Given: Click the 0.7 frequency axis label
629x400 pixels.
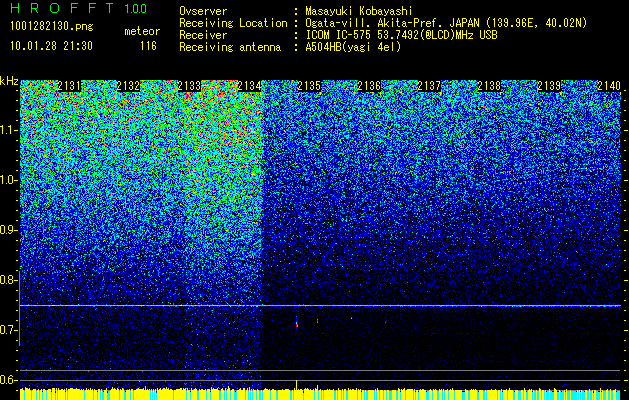Looking at the screenshot, I should tap(9, 330).
